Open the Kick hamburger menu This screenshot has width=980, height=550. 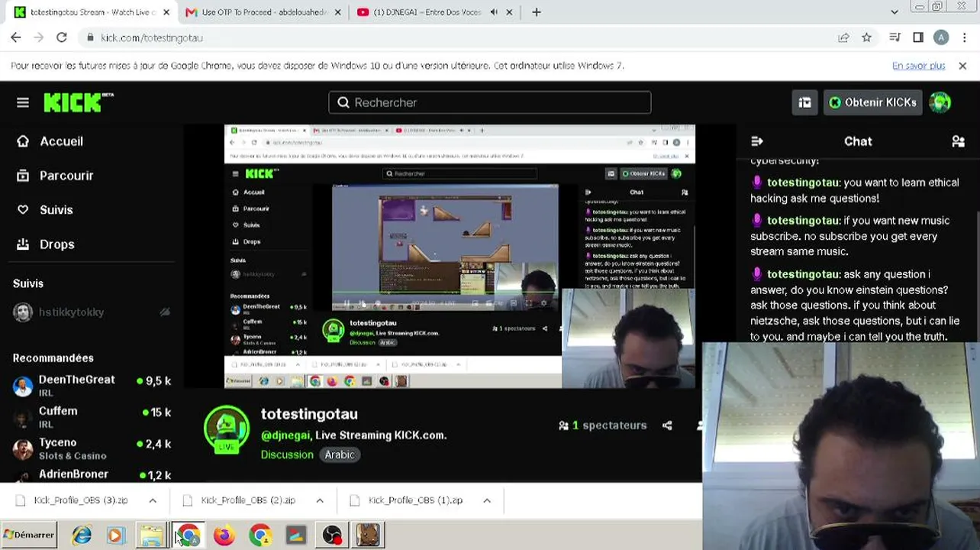tap(23, 102)
